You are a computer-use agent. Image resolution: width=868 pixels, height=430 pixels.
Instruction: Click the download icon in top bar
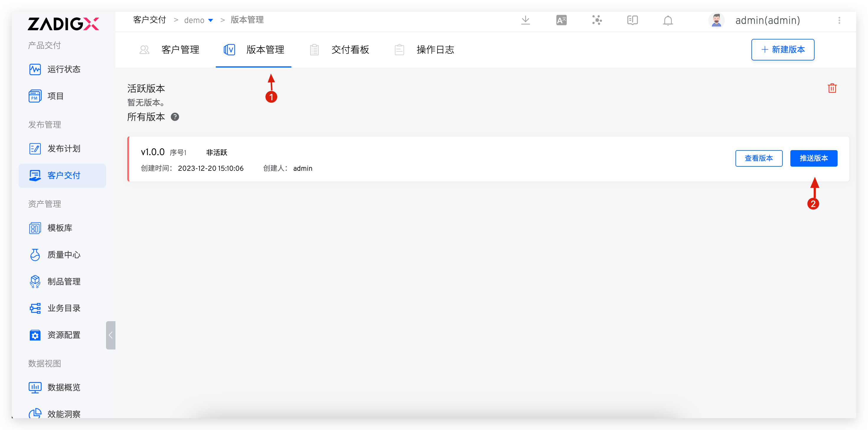point(525,21)
